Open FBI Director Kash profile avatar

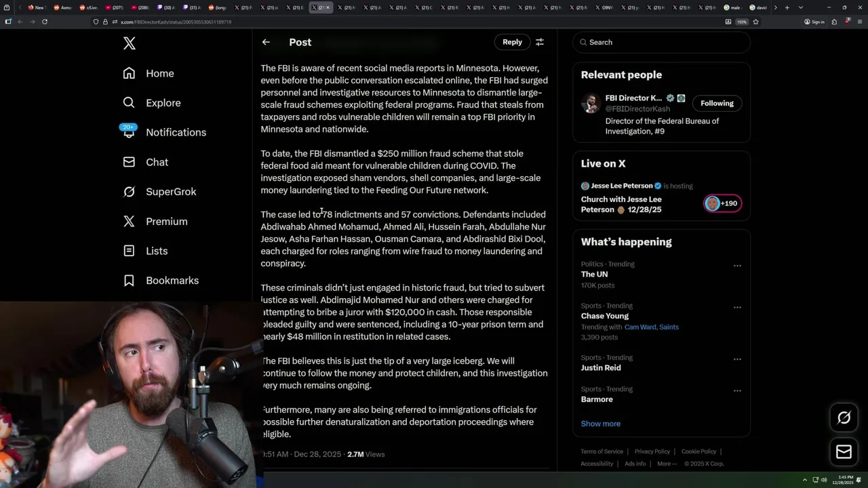pyautogui.click(x=591, y=103)
